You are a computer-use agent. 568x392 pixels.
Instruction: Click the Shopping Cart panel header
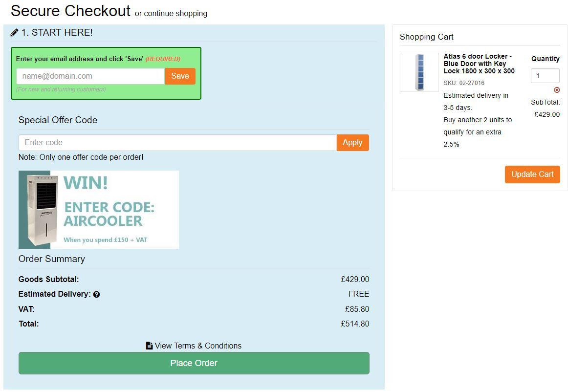click(x=426, y=37)
